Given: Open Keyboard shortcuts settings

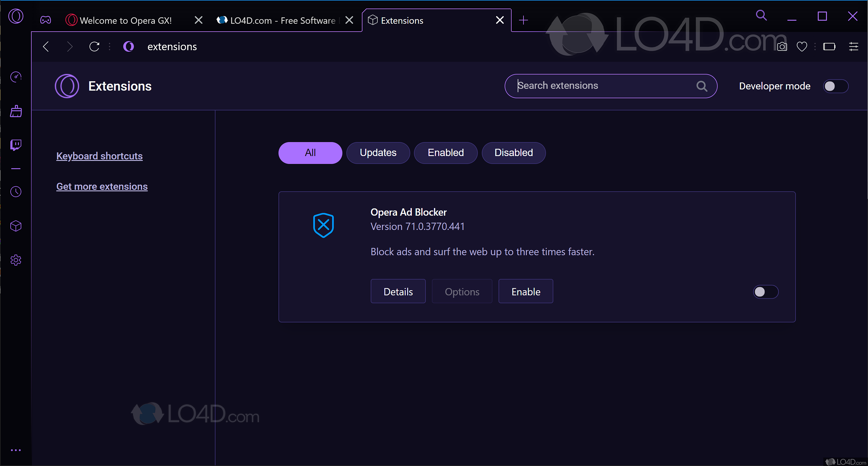Looking at the screenshot, I should point(99,156).
